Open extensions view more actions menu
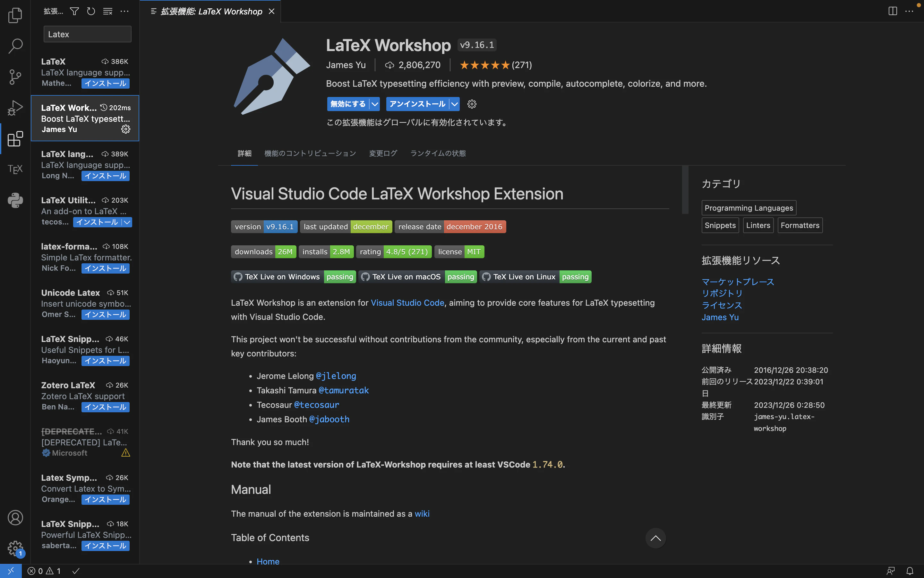 pos(124,12)
